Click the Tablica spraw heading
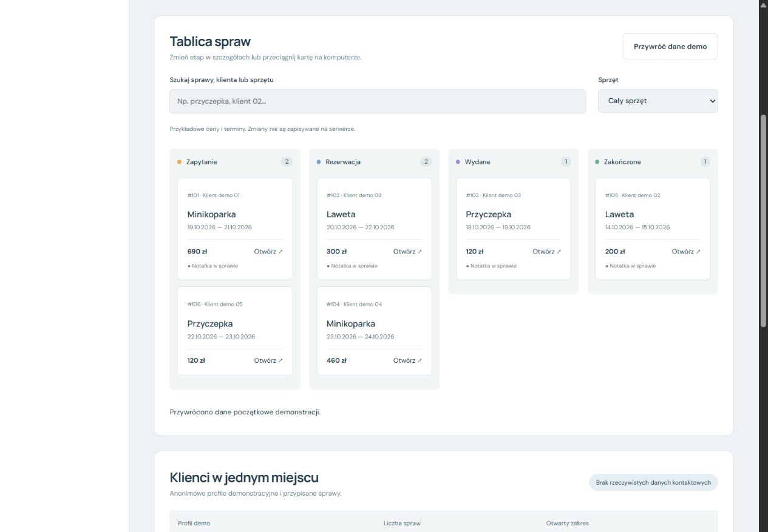 pyautogui.click(x=210, y=41)
